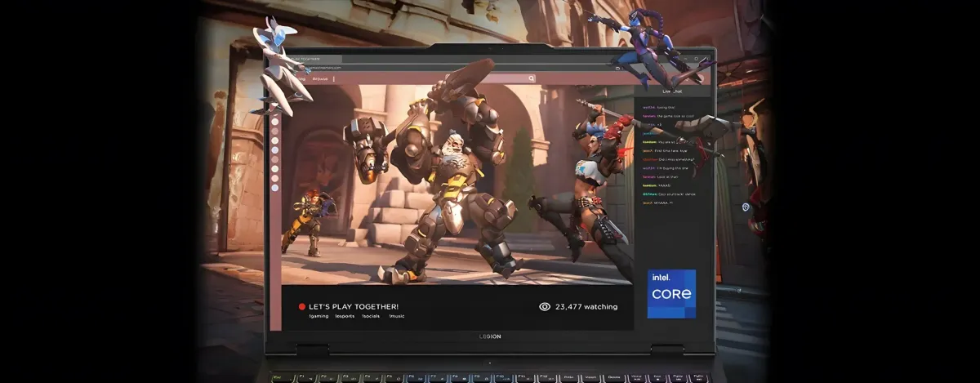Click the !esports tag

point(345,316)
